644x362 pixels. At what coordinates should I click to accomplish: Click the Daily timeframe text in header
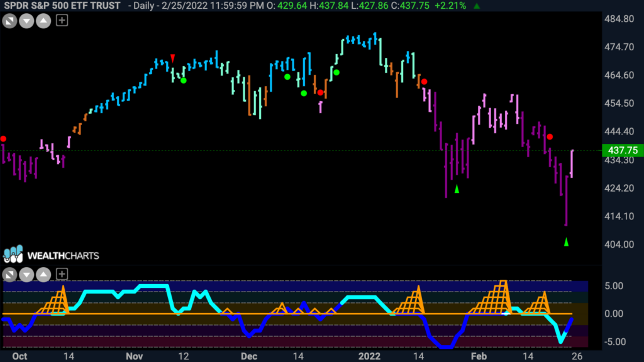click(143, 6)
